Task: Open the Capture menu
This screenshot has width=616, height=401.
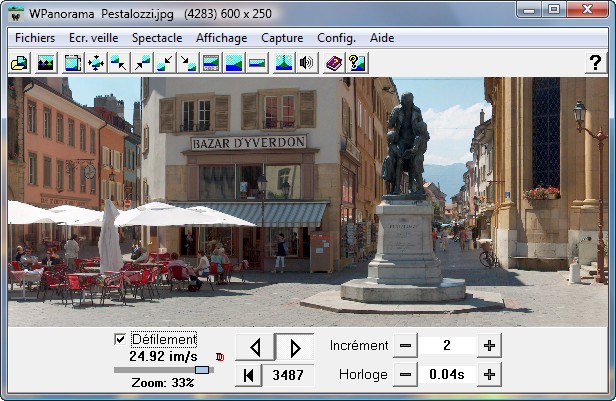Action: (282, 38)
